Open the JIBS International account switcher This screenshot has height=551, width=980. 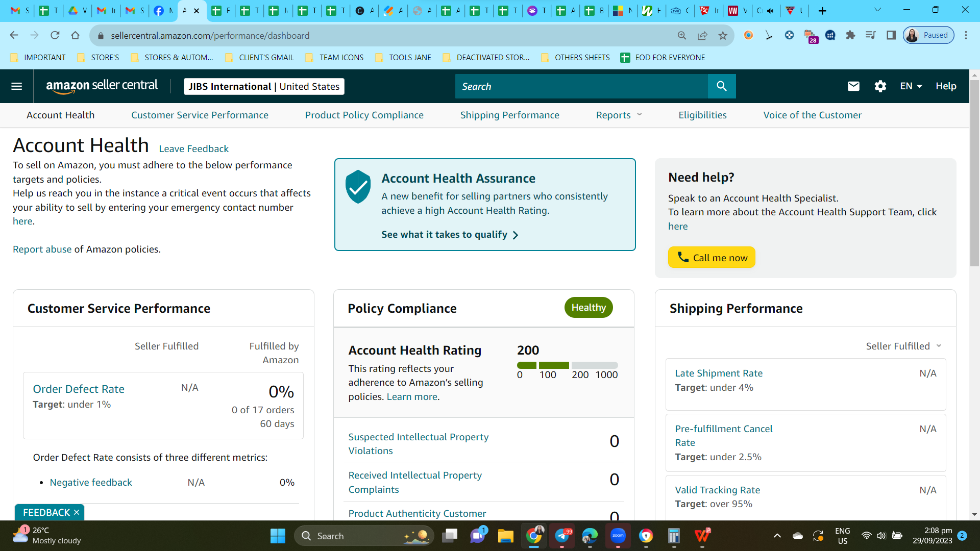[264, 86]
